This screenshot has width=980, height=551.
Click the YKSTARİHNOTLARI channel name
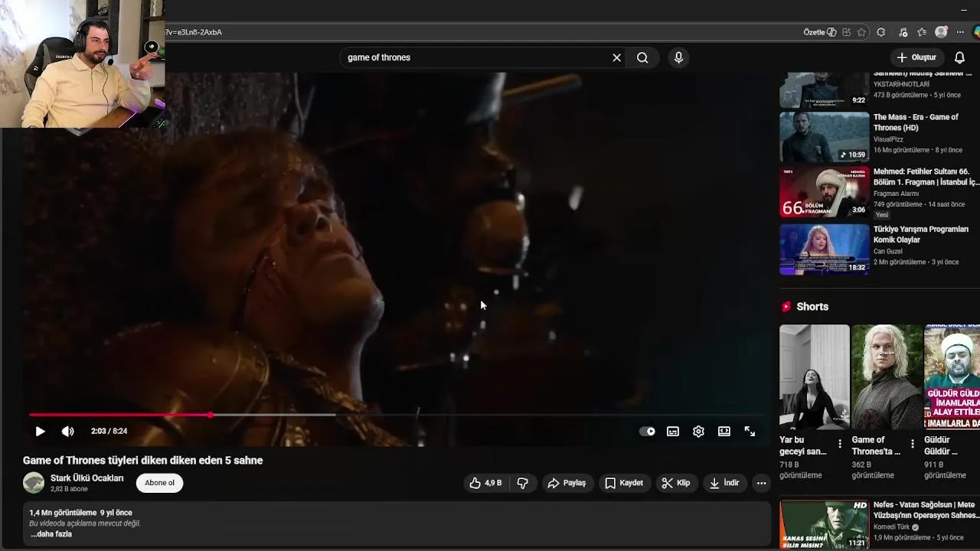[902, 84]
